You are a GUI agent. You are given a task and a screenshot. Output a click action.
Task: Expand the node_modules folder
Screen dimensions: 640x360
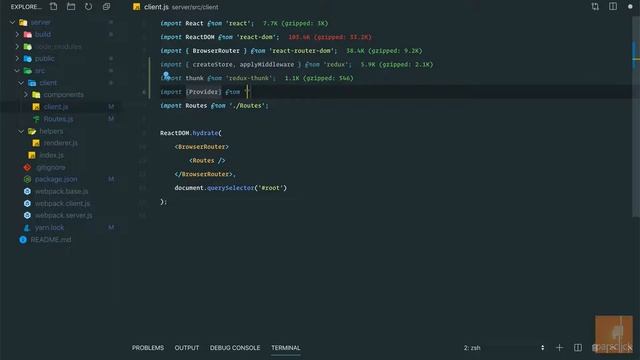click(x=17, y=47)
